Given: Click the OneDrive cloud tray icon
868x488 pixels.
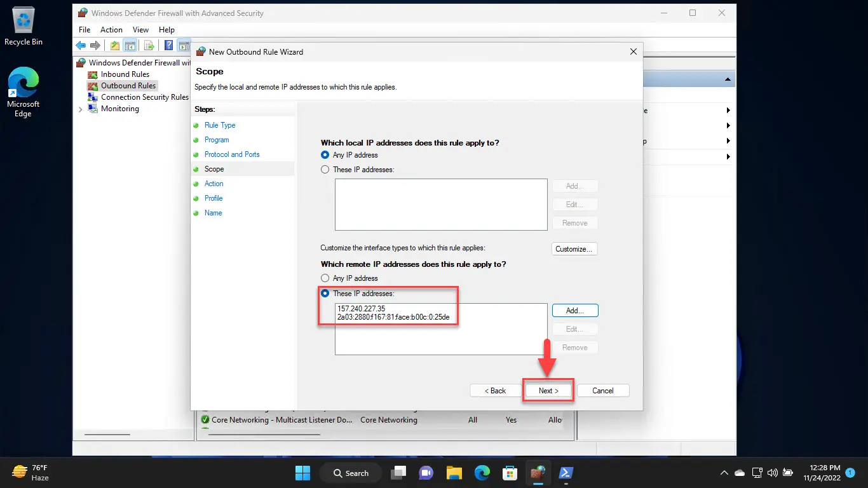Looking at the screenshot, I should 740,473.
